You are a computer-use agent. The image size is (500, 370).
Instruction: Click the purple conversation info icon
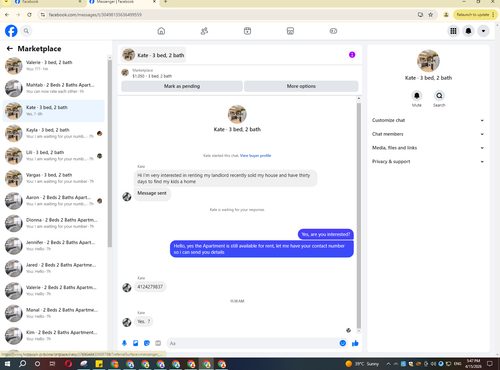click(352, 55)
